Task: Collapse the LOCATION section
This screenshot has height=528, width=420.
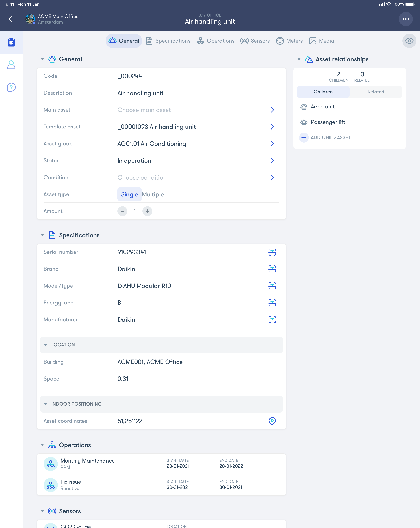Action: [46, 345]
